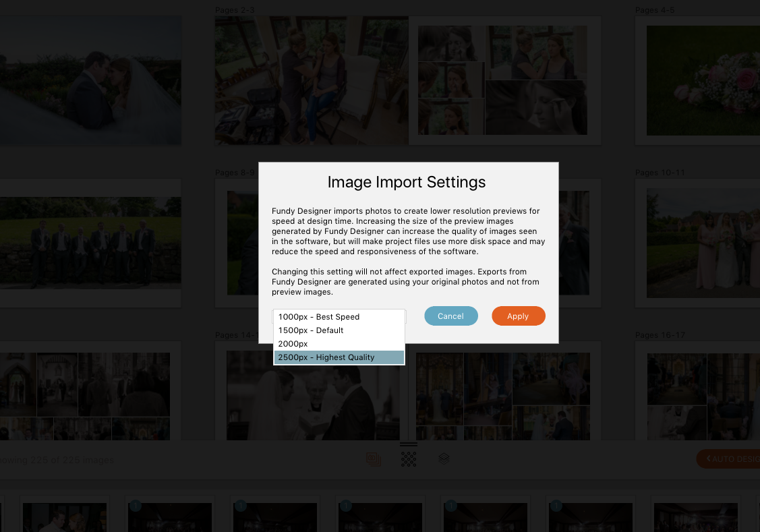Select the church collage spread at left
Image resolution: width=760 pixels, height=532 pixels.
coord(90,391)
